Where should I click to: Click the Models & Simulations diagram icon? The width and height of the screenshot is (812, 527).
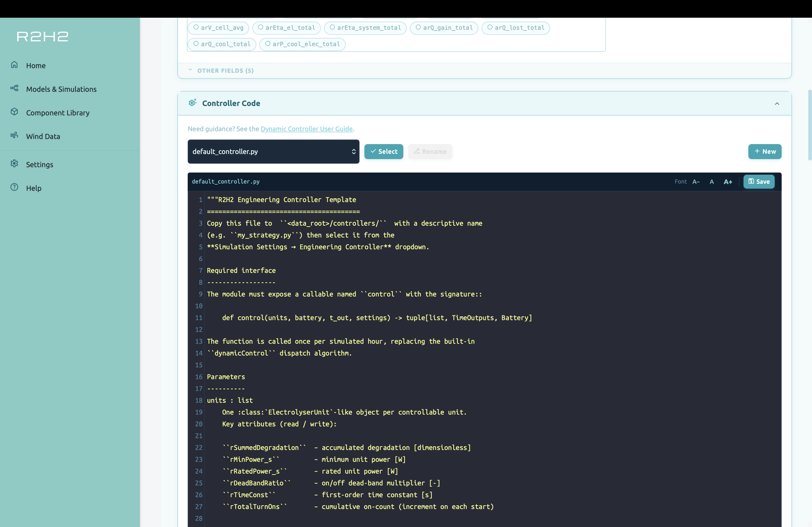(14, 88)
